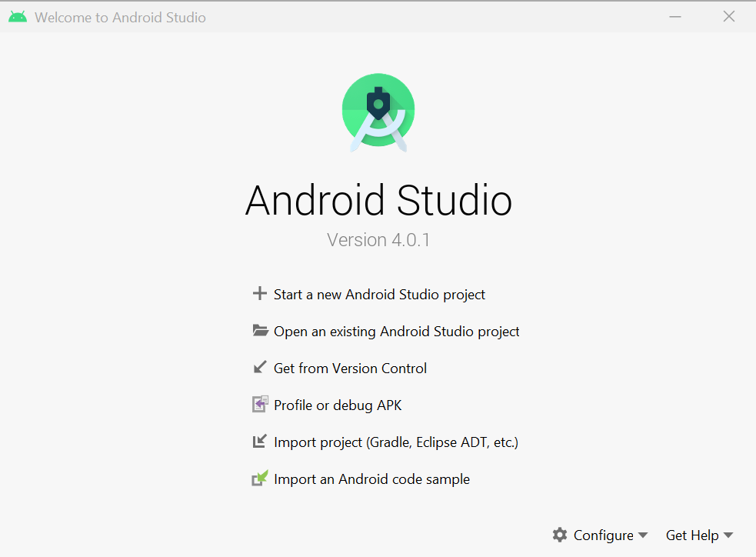Click the Version 4.0.1 text

378,240
